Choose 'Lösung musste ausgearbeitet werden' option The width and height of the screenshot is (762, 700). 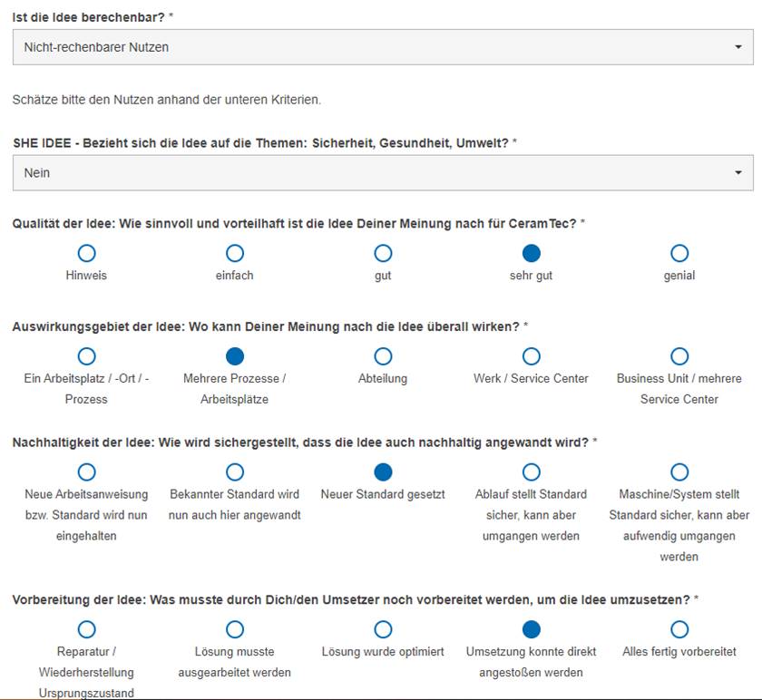(234, 629)
